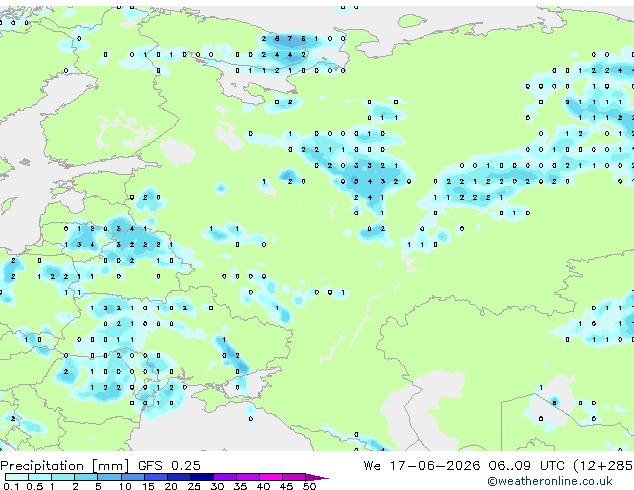Click the legend value label '30'
This screenshot has width=634, height=490.
[x=217, y=486]
